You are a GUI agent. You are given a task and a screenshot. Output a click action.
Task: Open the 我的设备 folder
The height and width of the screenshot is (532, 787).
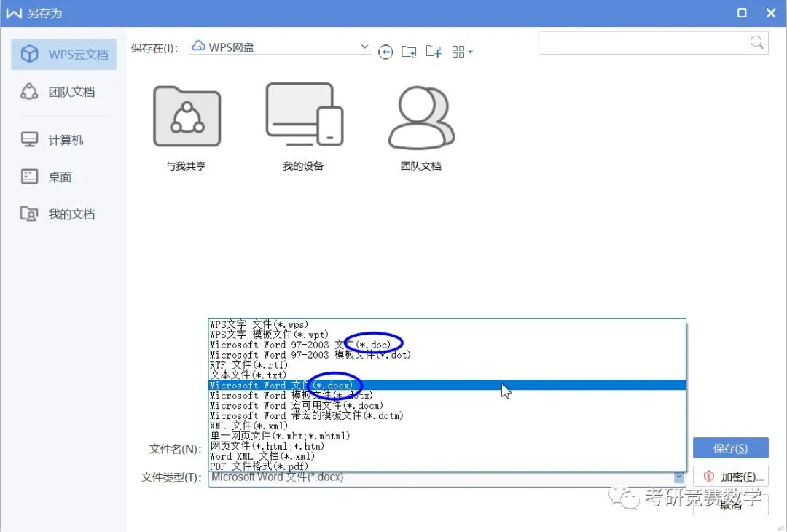tap(303, 128)
